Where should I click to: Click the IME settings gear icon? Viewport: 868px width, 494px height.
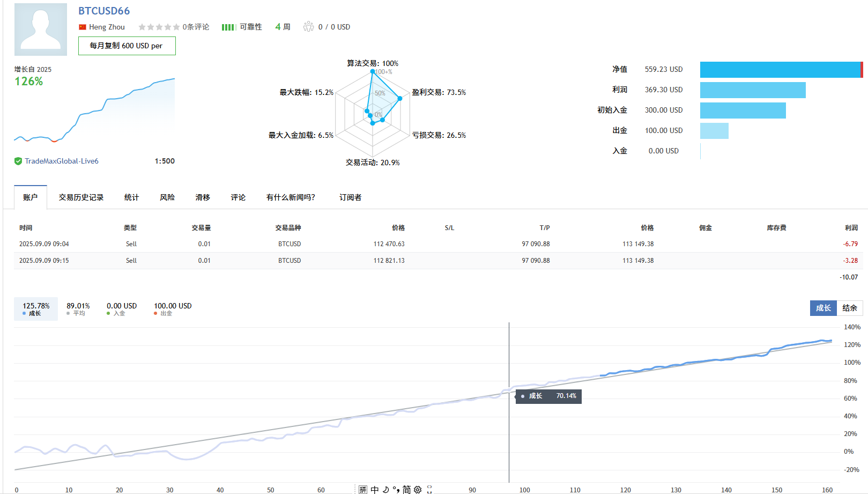(x=418, y=490)
